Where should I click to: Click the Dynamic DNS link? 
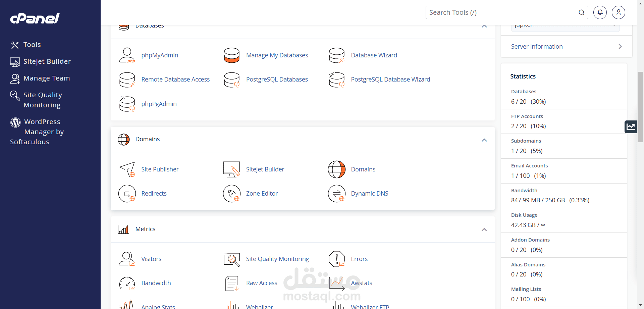point(370,194)
